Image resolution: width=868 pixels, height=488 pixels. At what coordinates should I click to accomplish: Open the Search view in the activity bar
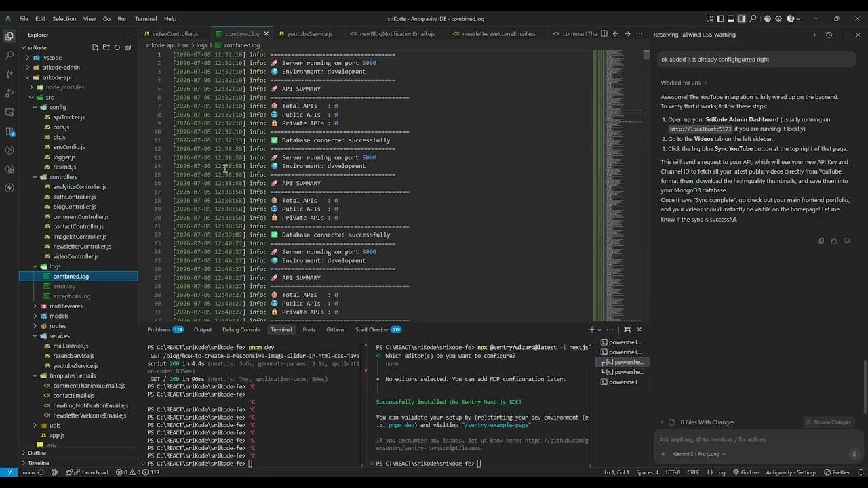(x=9, y=55)
